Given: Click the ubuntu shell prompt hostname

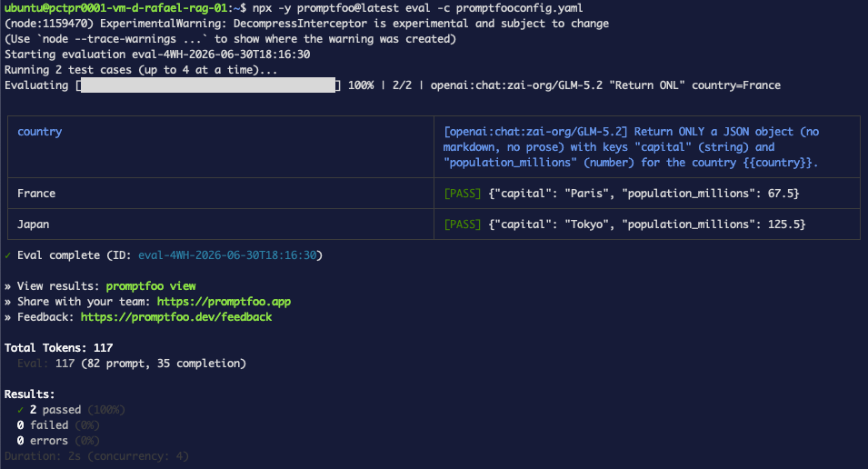Looking at the screenshot, I should tap(115, 8).
